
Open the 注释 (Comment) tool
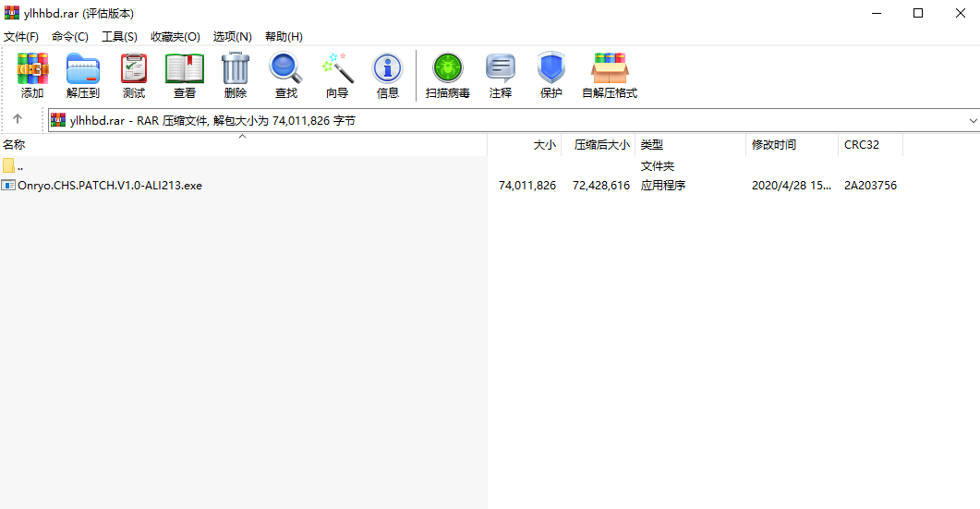point(501,68)
